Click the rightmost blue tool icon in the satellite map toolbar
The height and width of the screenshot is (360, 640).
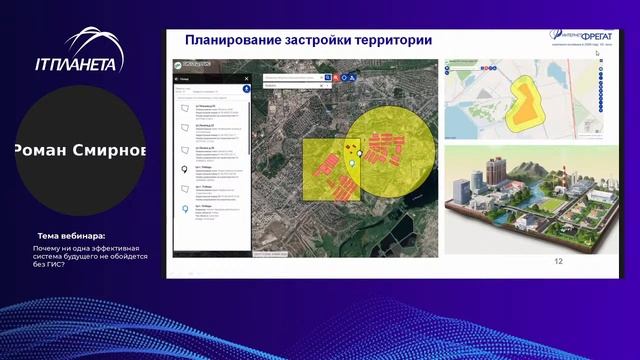click(352, 78)
